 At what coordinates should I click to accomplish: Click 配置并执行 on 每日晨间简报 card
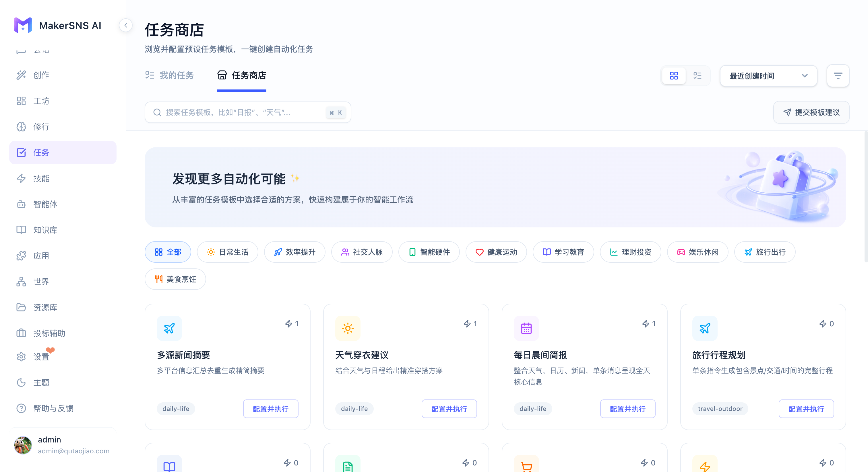click(x=627, y=409)
